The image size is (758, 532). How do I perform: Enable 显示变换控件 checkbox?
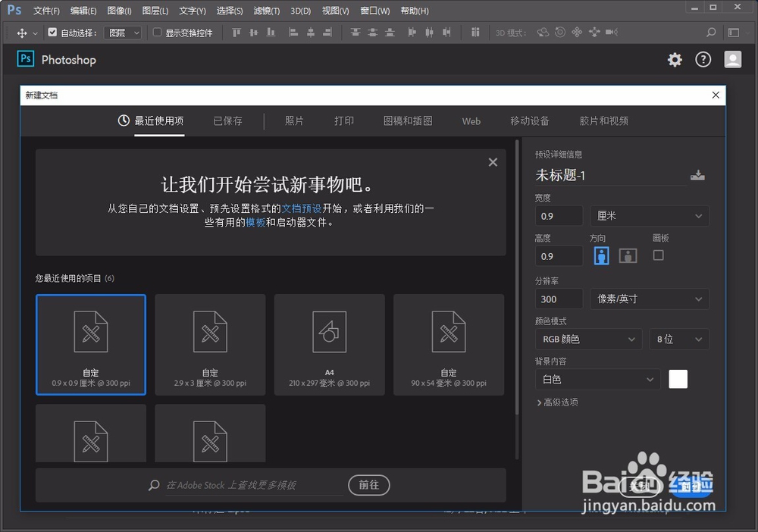click(157, 33)
